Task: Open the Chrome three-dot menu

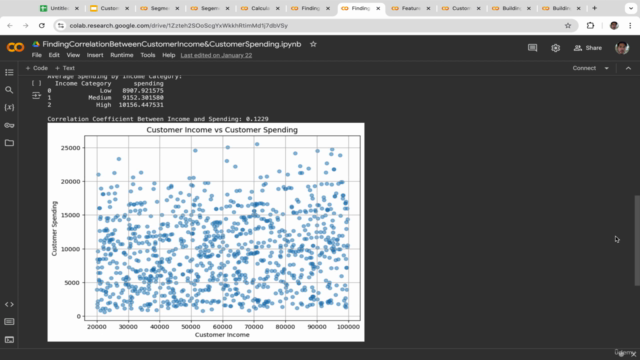Action: 630,25
